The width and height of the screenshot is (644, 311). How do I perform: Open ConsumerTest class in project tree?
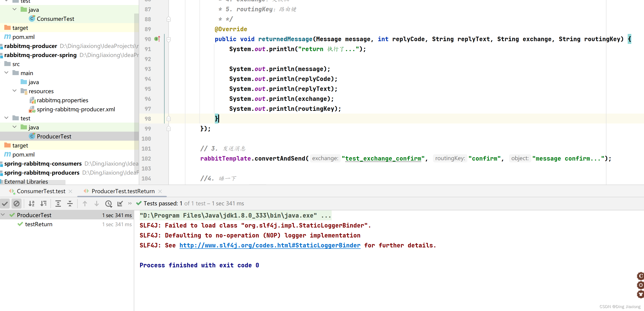coord(55,19)
